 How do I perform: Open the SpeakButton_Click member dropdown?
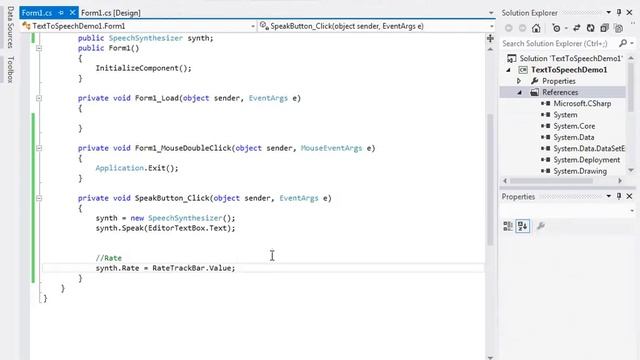pos(491,26)
